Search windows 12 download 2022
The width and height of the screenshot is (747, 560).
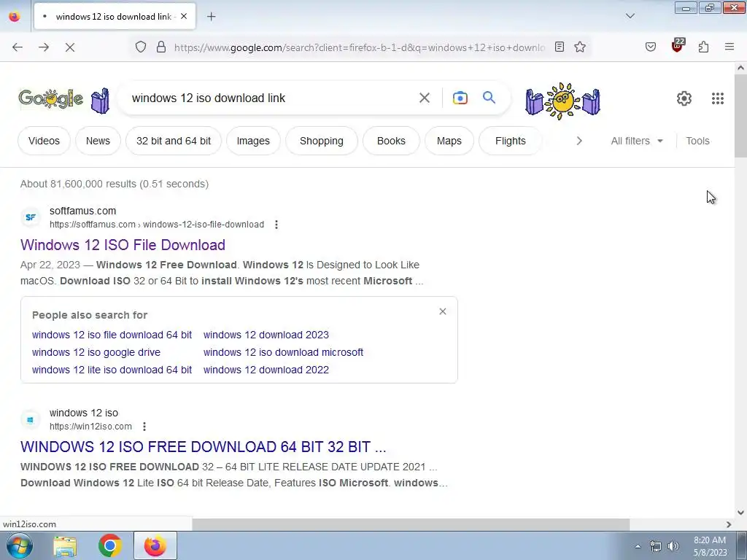266,370
